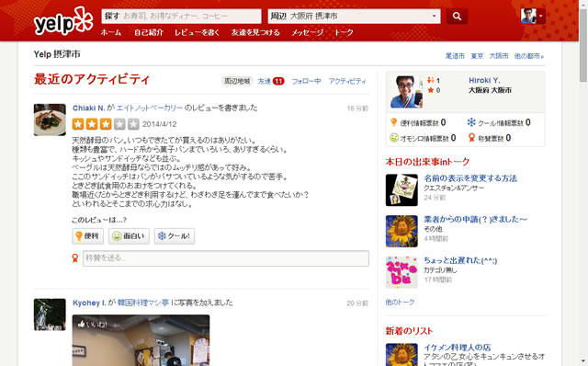Click the 称賛票数 ribbon icon
Image resolution: width=588 pixels, height=366 pixels.
click(471, 138)
